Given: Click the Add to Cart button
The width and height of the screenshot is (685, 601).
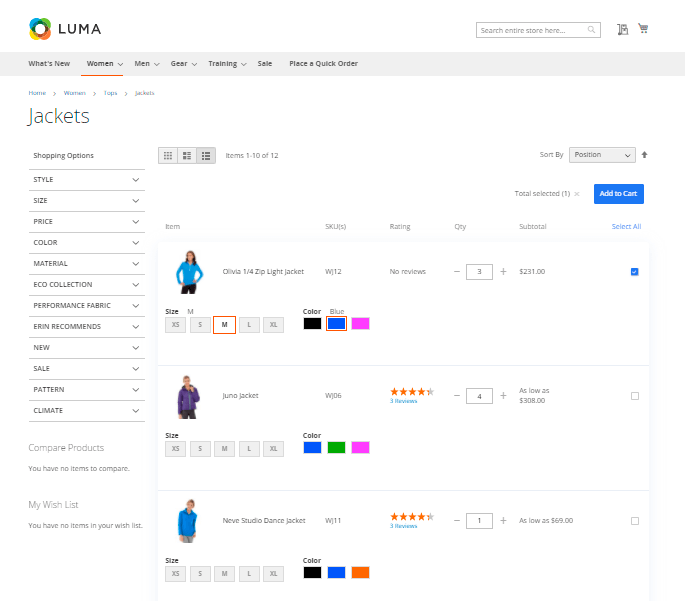Looking at the screenshot, I should (x=619, y=194).
